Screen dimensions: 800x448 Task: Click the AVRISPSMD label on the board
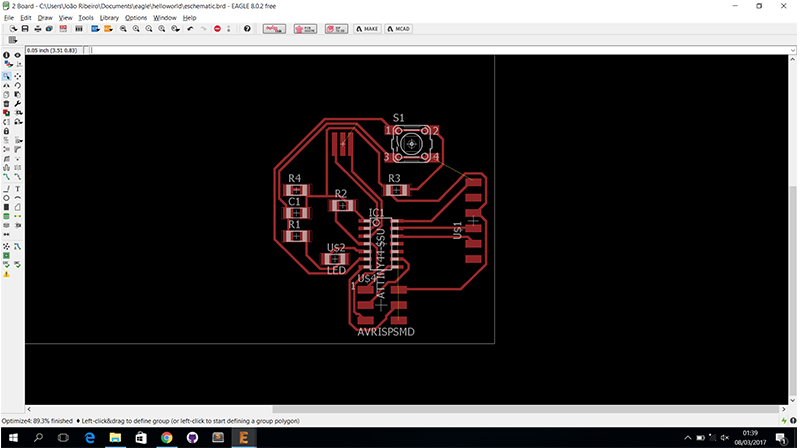386,332
